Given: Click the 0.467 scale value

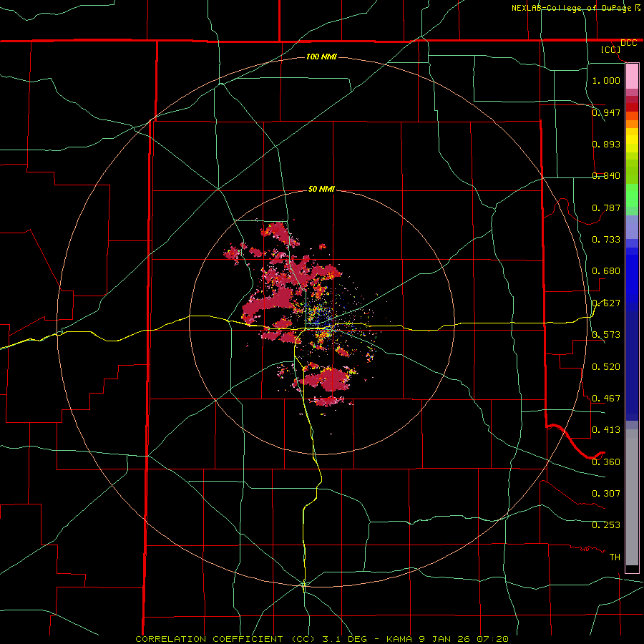Looking at the screenshot, I should pos(606,399).
